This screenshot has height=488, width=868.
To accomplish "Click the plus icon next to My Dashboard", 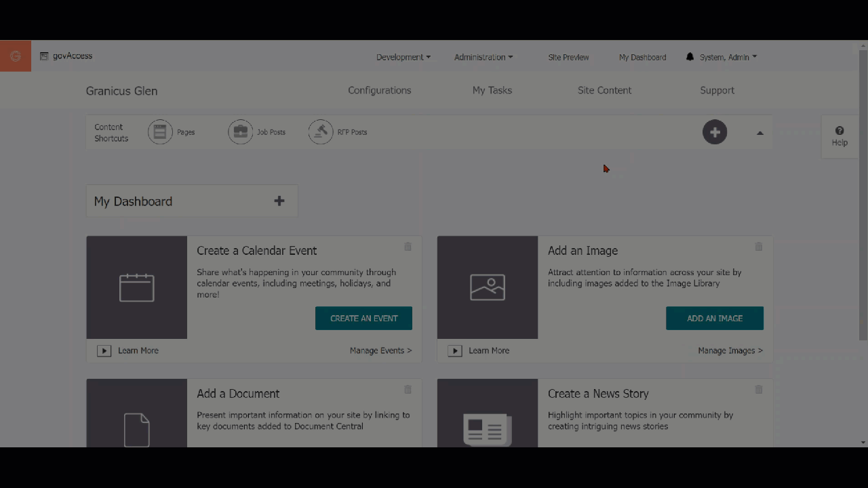I will pyautogui.click(x=279, y=201).
